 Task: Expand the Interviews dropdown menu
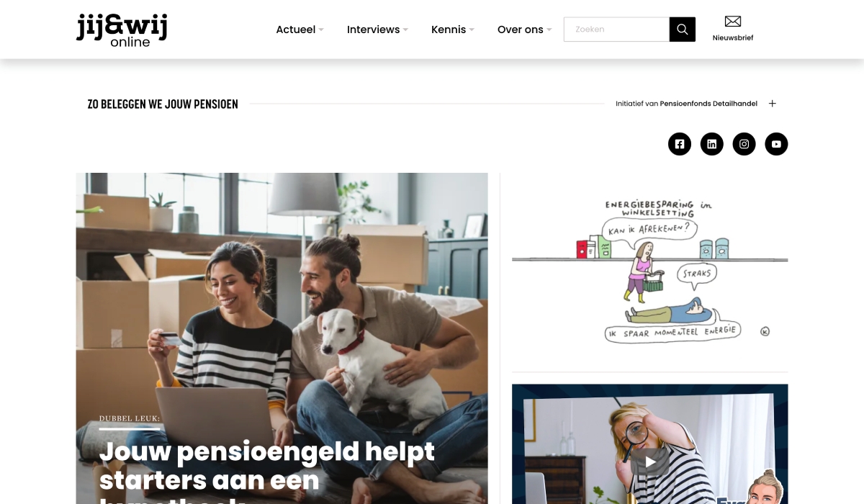click(x=377, y=30)
